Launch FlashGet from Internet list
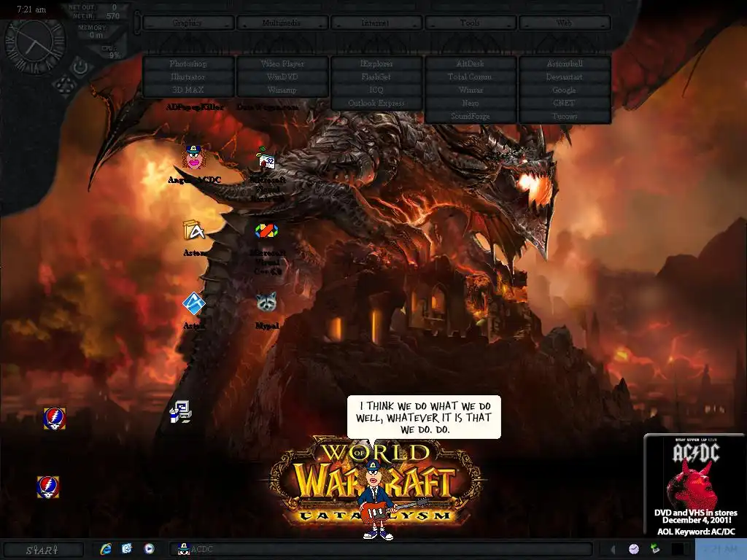747x560 pixels. pyautogui.click(x=376, y=77)
